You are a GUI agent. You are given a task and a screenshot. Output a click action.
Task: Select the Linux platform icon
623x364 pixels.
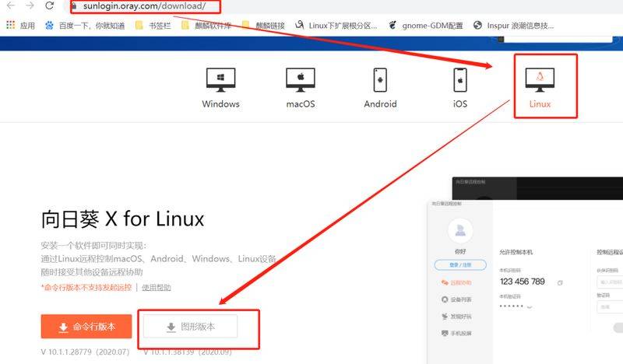(x=540, y=79)
